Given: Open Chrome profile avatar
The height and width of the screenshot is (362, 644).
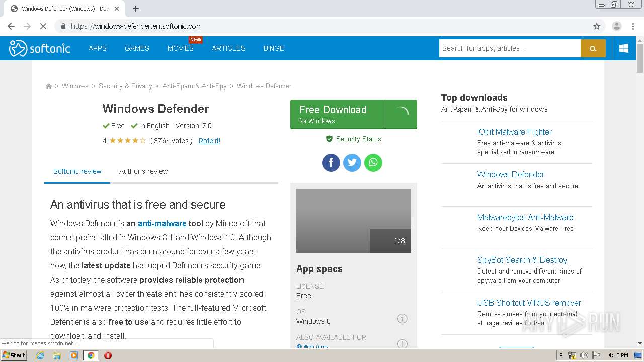Looking at the screenshot, I should pyautogui.click(x=616, y=26).
